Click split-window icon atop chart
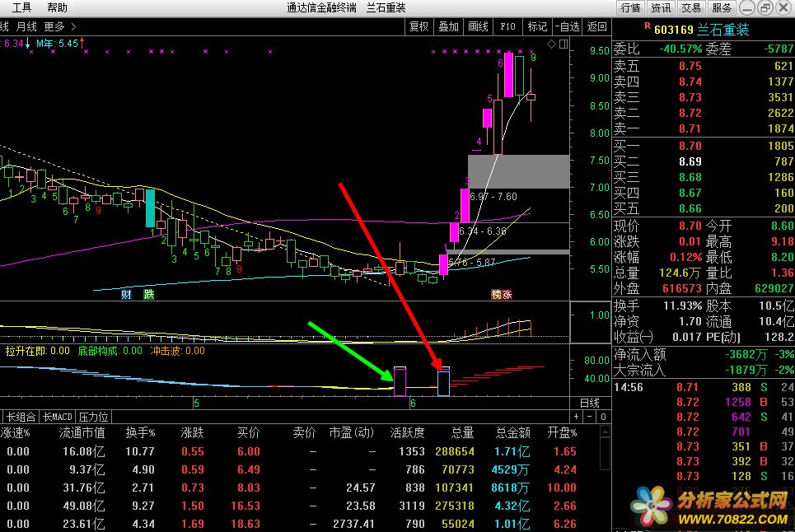Screen dimensions: 795x532 pos(564,44)
